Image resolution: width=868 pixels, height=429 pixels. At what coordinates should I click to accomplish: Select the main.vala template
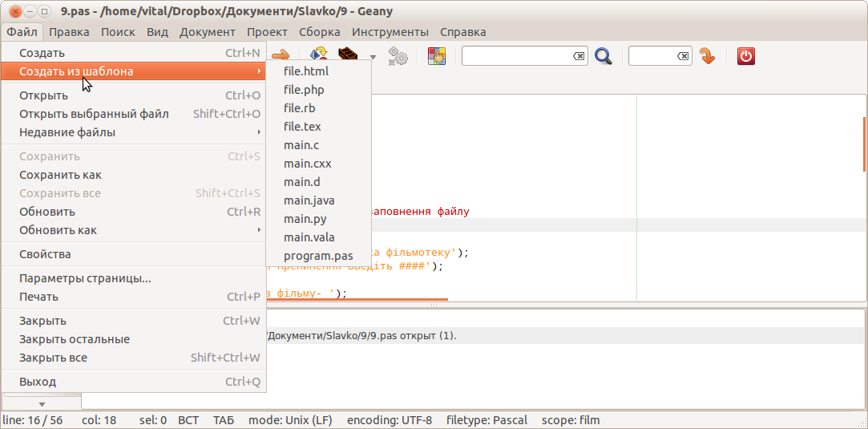[x=318, y=237]
